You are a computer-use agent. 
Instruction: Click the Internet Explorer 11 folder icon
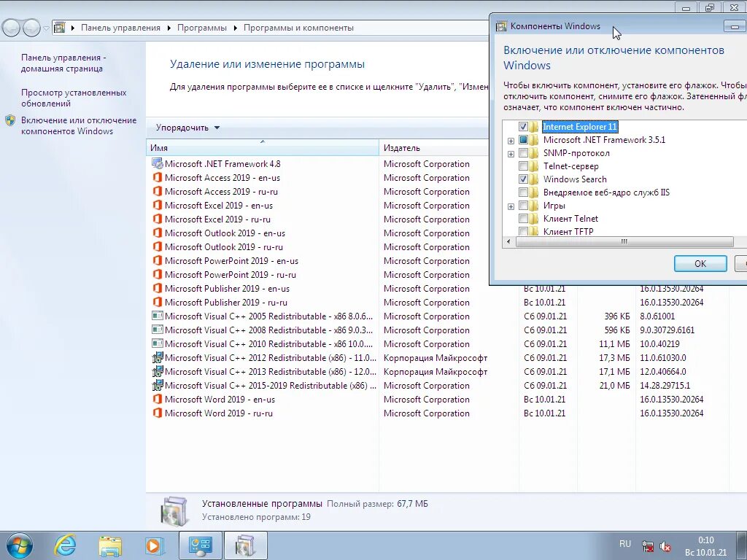tap(534, 127)
